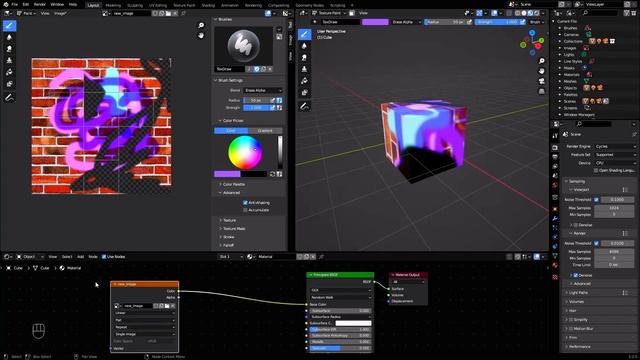Click the purple primary color swatch
Image resolution: width=640 pixels, height=360 pixels.
227,174
